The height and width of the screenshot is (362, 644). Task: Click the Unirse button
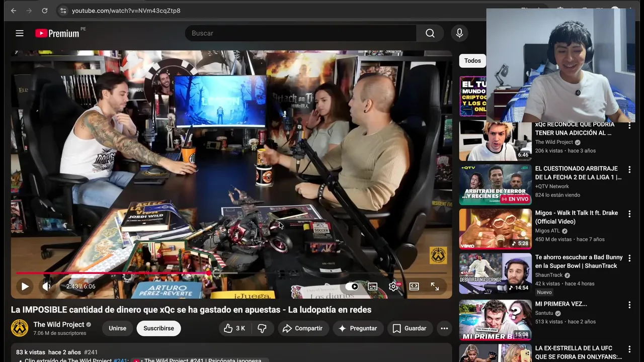[x=118, y=328]
